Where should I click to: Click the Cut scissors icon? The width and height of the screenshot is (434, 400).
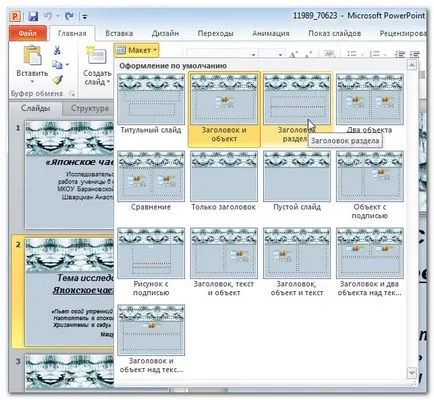click(x=57, y=50)
